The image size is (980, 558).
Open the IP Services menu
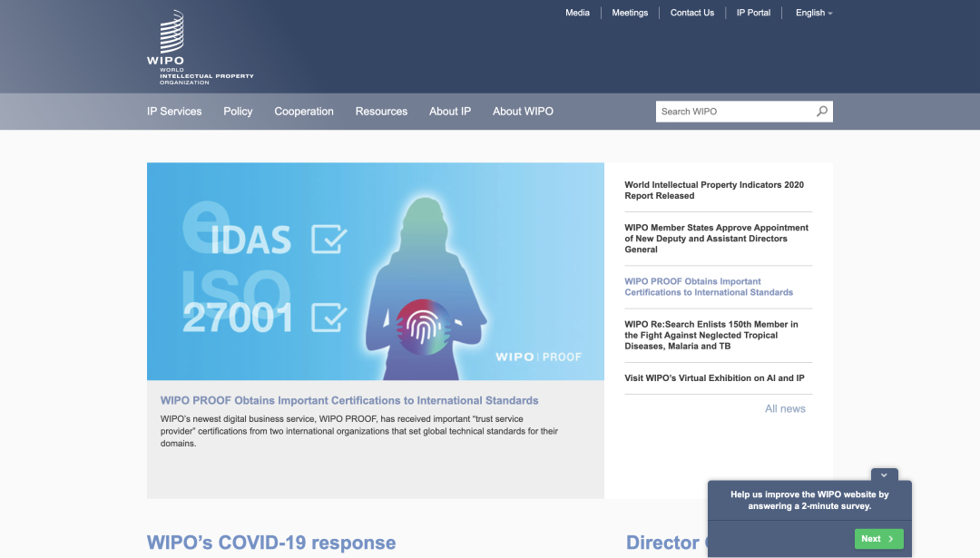pos(174,112)
